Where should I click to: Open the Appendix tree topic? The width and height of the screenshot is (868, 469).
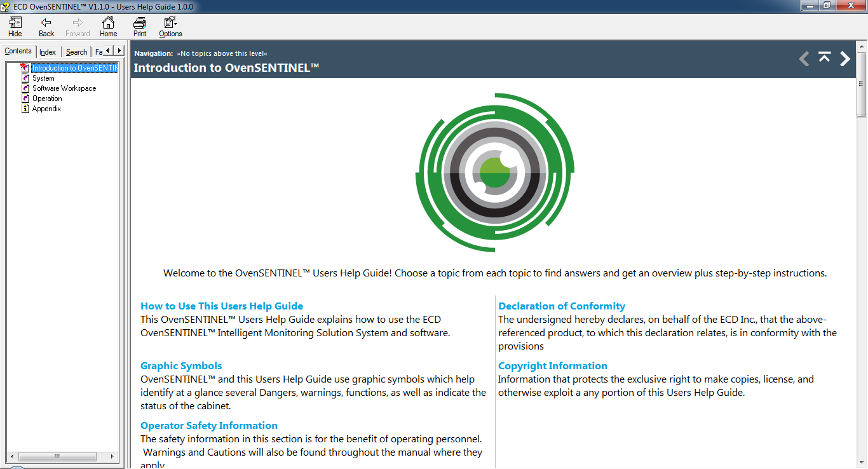click(x=46, y=109)
